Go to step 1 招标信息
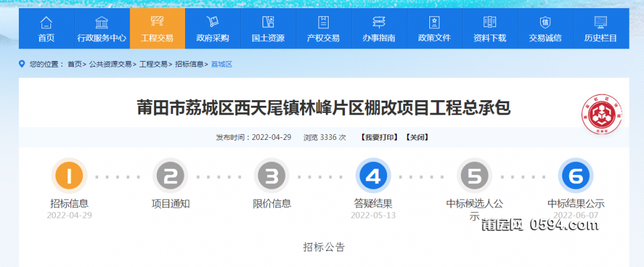The width and height of the screenshot is (644, 267). pos(69,176)
